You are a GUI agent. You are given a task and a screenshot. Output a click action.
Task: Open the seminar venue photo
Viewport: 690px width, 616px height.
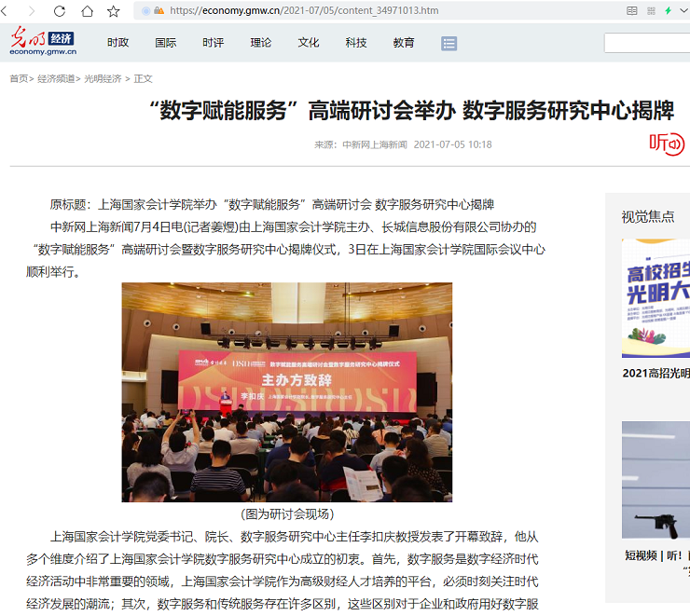point(286,391)
